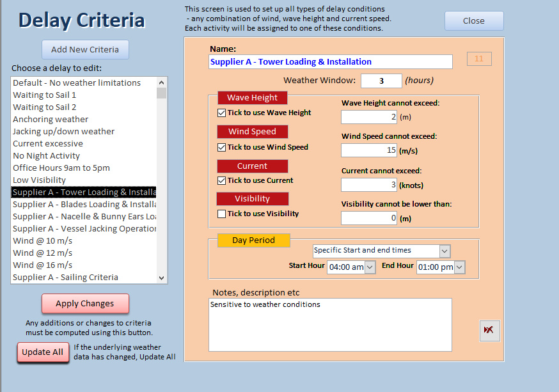The width and height of the screenshot is (559, 392).
Task: Select 'Supplier A - Nacelle & Bunny Ears' delay
Action: point(84,216)
